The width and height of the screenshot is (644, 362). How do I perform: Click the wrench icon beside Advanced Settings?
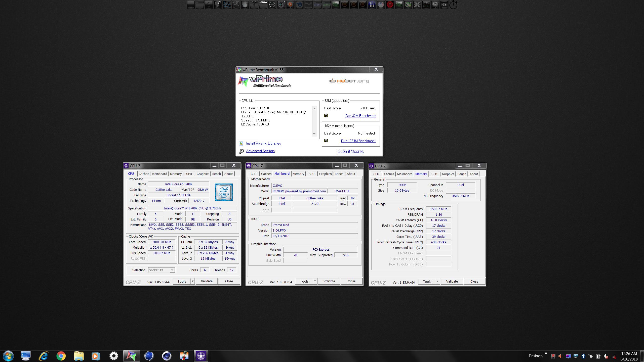(x=241, y=151)
